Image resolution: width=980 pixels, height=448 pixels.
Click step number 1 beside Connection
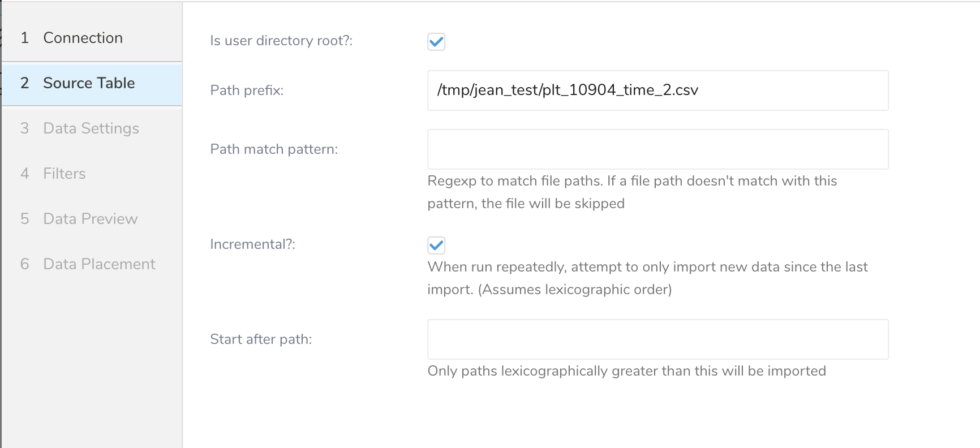(x=24, y=38)
